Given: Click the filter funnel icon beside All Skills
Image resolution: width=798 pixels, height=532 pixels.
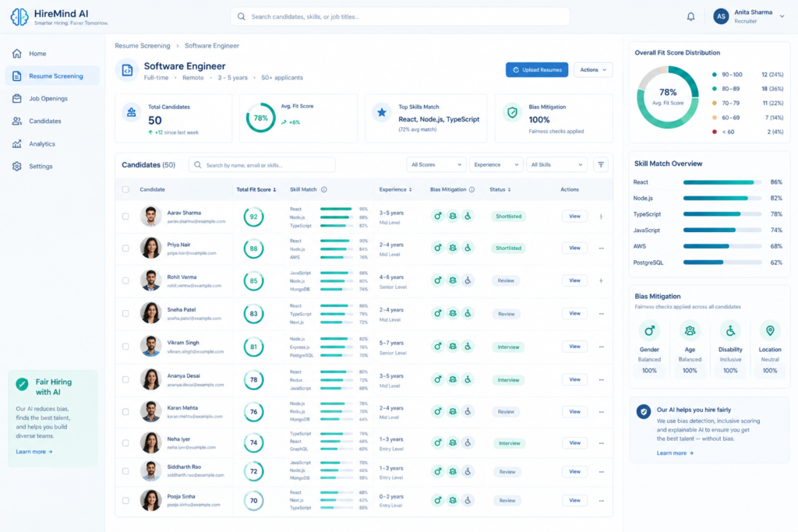Looking at the screenshot, I should (x=601, y=165).
